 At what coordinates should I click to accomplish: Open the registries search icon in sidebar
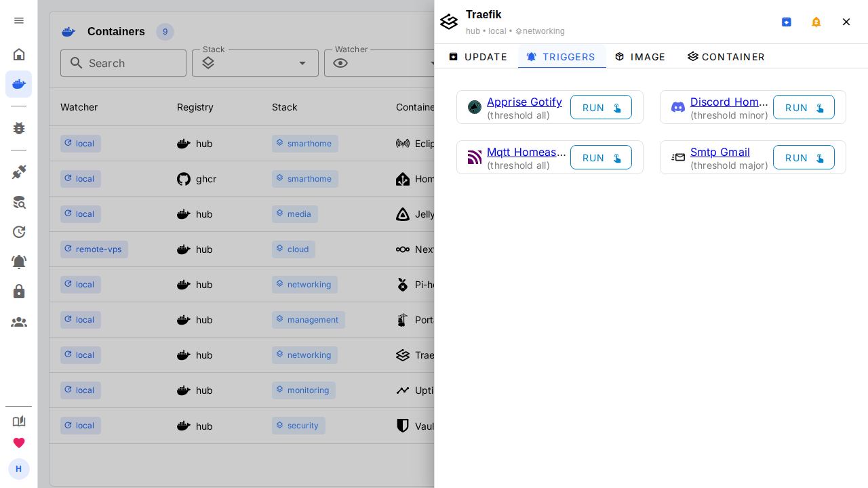click(19, 202)
